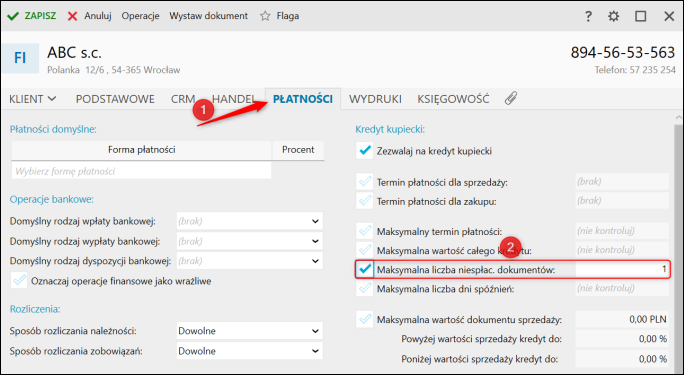Switch to the HANDEL tab
Viewport: 684px width, 375px height.
[233, 99]
